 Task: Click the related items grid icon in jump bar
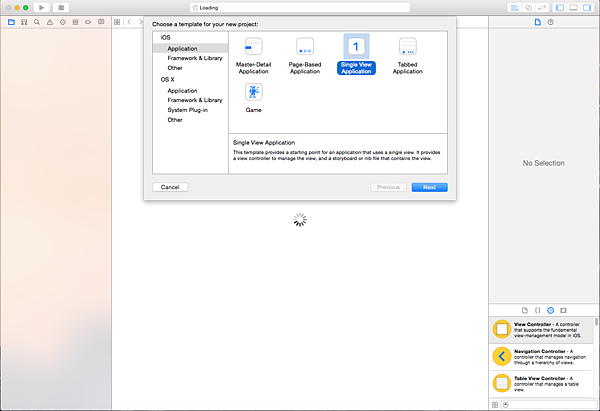point(117,22)
